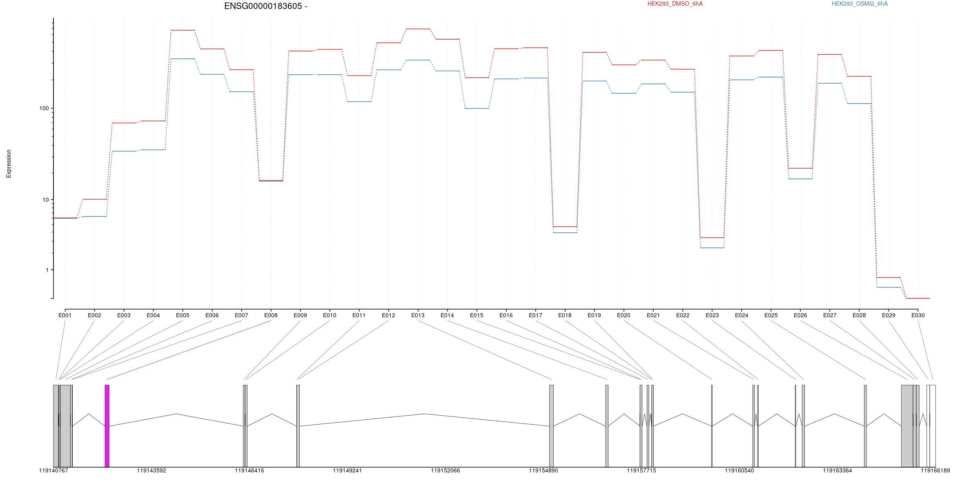
Task: Click y-axis tick label 100
Action: point(44,108)
